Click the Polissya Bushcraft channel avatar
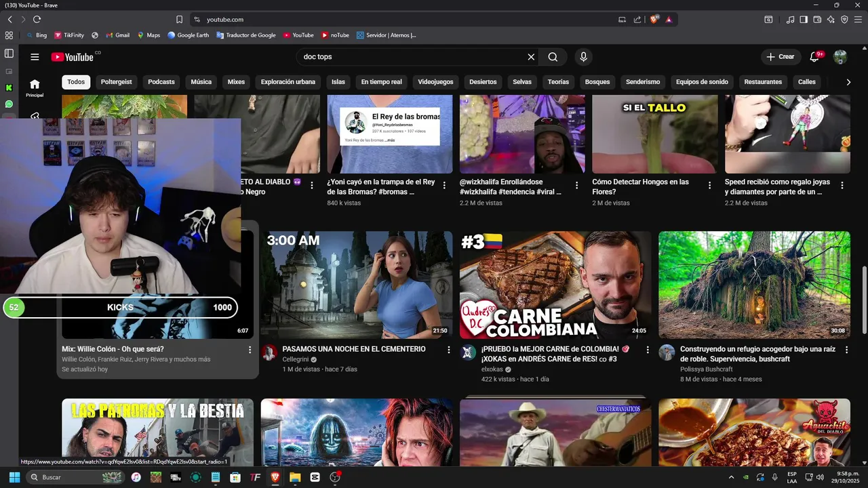This screenshot has height=488, width=868. [667, 352]
